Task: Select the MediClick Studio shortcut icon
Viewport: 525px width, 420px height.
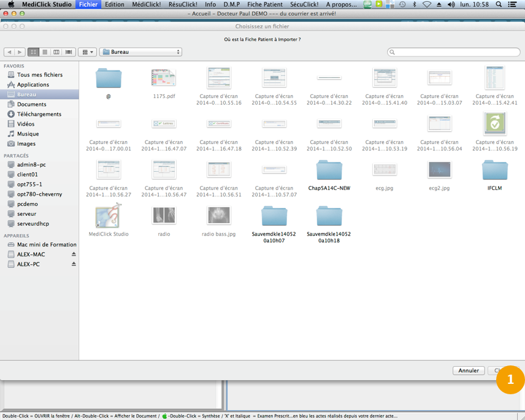Action: pos(108,216)
